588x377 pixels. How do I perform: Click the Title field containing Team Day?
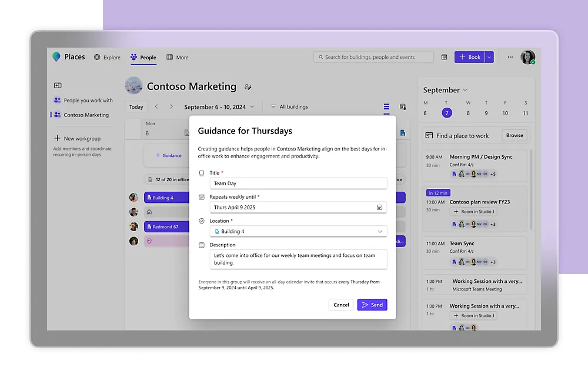298,184
